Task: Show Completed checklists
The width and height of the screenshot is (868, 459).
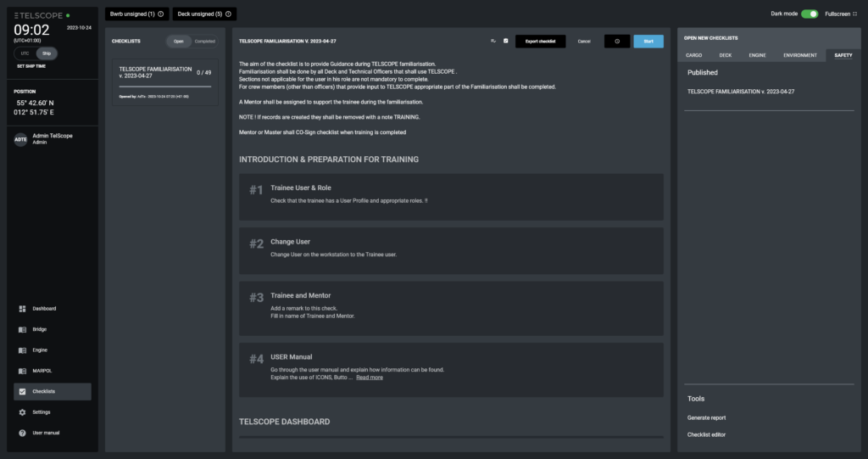Action: pos(204,41)
